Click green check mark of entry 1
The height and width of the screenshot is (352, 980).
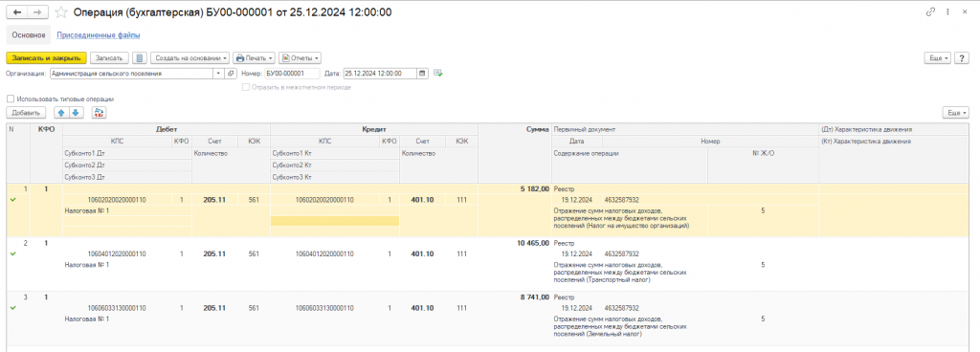pyautogui.click(x=13, y=200)
